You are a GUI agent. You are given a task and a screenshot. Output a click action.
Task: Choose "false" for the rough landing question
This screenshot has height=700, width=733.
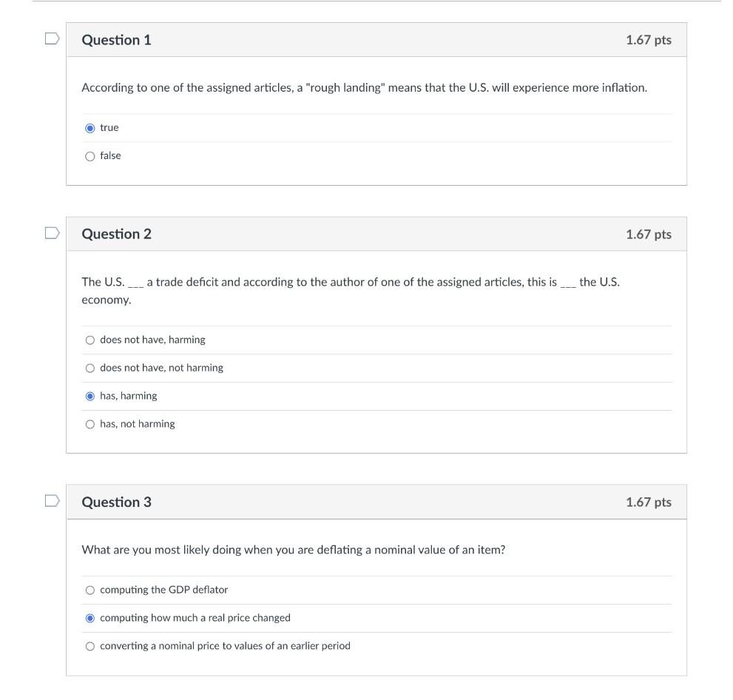point(90,156)
